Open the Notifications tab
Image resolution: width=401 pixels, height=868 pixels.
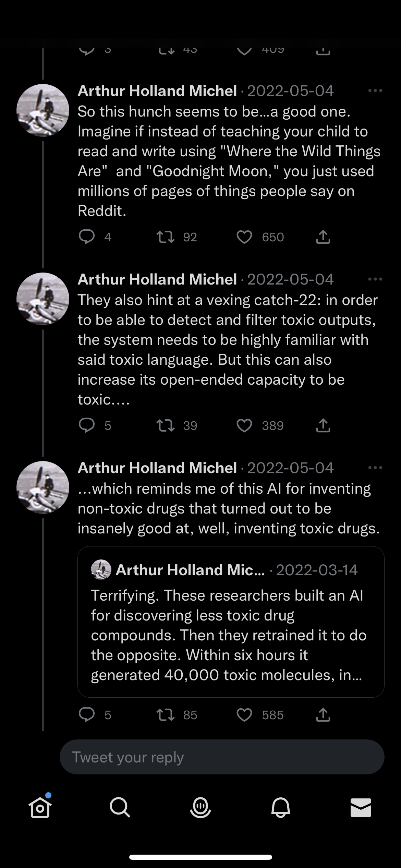(x=281, y=807)
